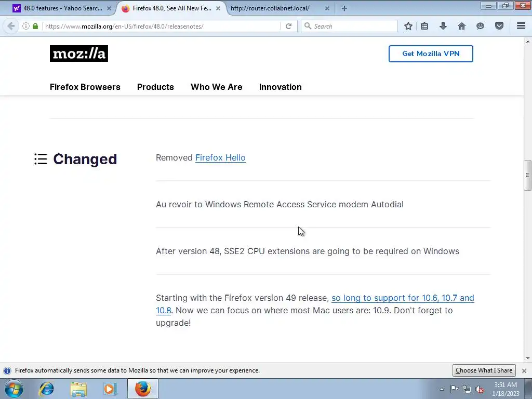Click the green padlock secure connection icon
The height and width of the screenshot is (399, 532).
tap(35, 26)
